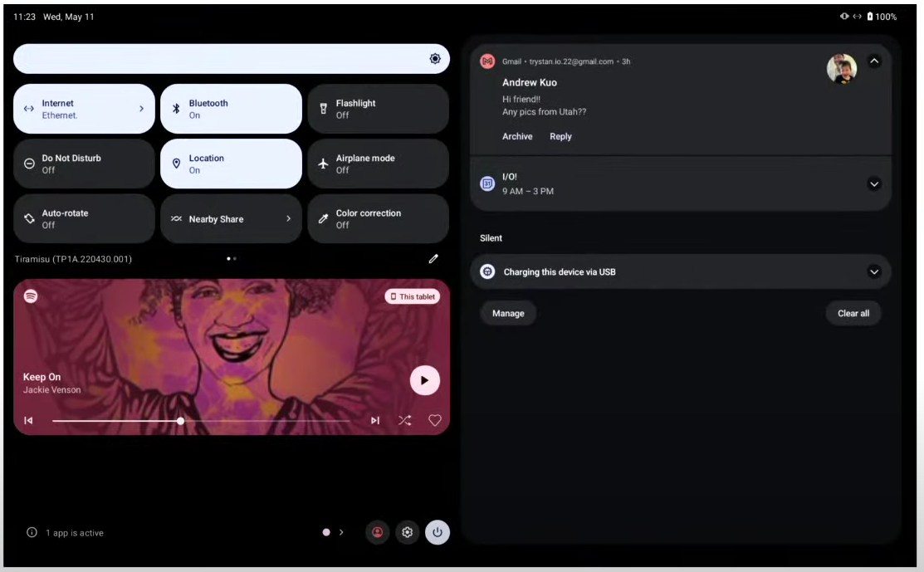Click the date Wed, May 11
The image size is (924, 572).
coord(68,17)
